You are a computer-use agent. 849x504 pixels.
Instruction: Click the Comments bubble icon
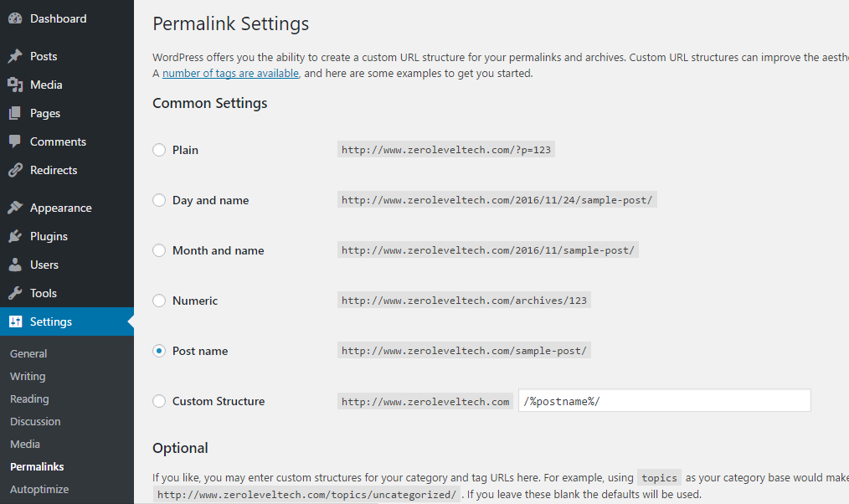[15, 141]
